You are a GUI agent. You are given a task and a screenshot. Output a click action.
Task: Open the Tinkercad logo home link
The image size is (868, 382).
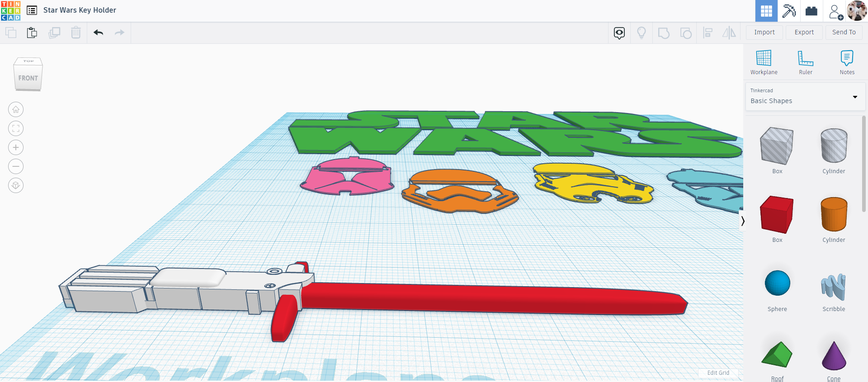pyautogui.click(x=11, y=10)
